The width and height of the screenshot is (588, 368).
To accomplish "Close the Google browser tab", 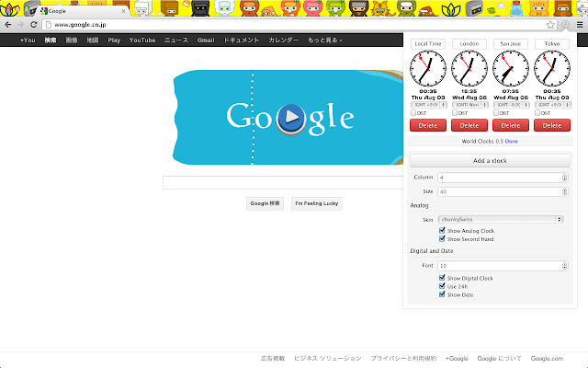I will (x=123, y=11).
